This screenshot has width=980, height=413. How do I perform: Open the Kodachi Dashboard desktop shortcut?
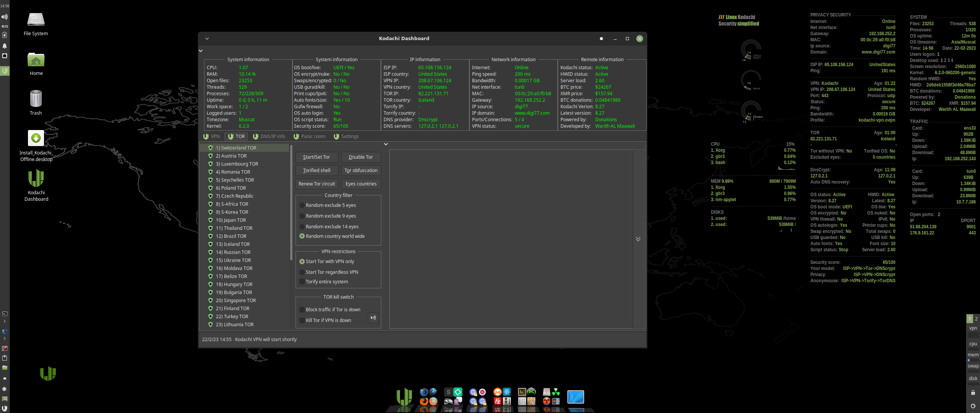coord(36,185)
